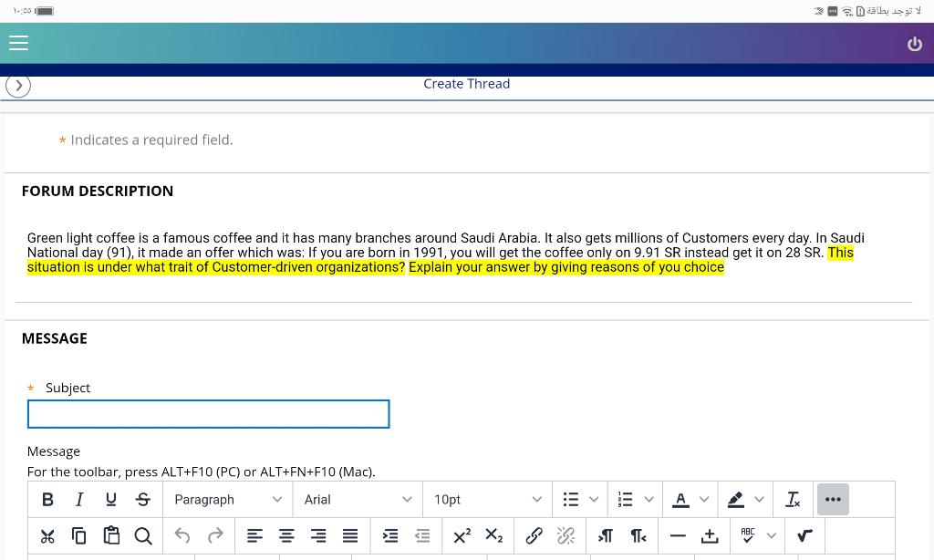The image size is (934, 560).
Task: Click the undo icon in the editor
Action: tap(182, 535)
